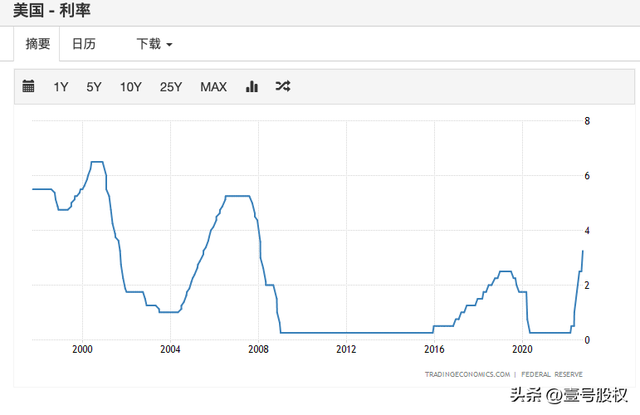640x415 pixels.
Task: Click the 2004 x-axis label
Action: [170, 349]
